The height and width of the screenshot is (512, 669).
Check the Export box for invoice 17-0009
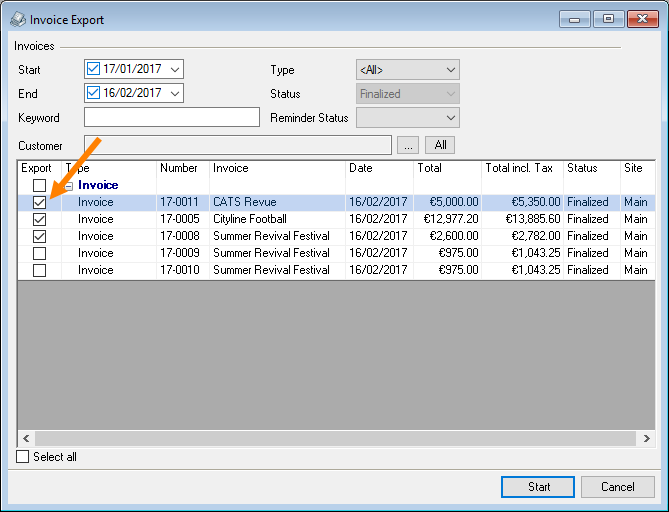point(39,253)
